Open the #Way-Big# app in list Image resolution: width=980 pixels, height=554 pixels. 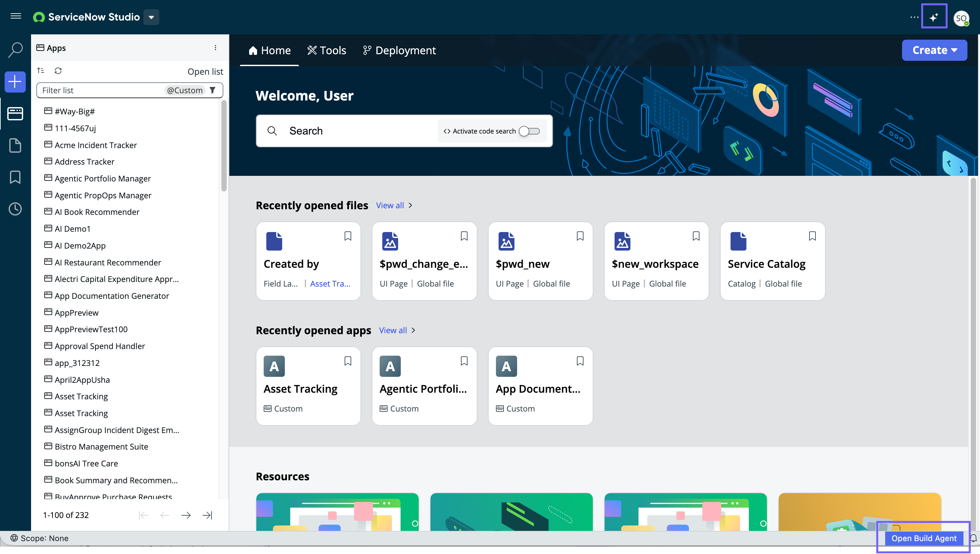point(75,111)
